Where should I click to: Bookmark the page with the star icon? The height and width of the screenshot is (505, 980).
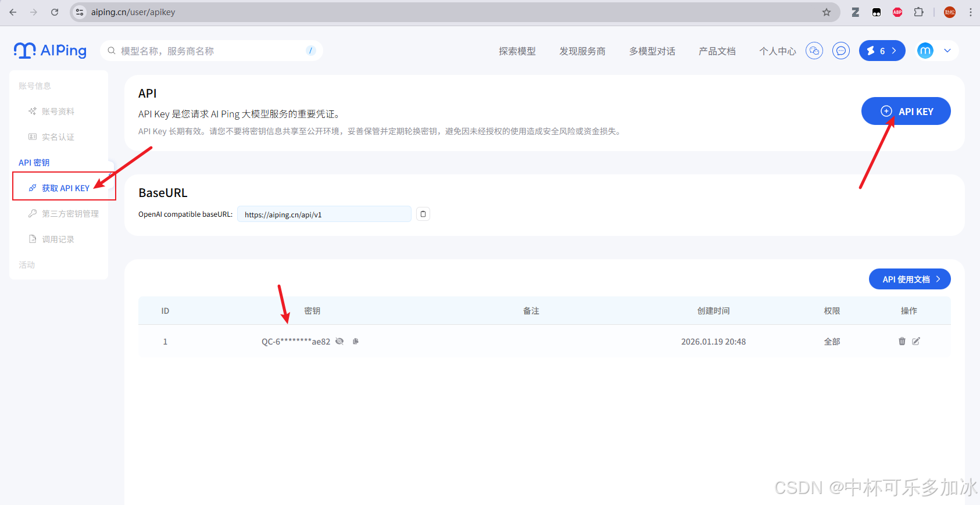827,12
